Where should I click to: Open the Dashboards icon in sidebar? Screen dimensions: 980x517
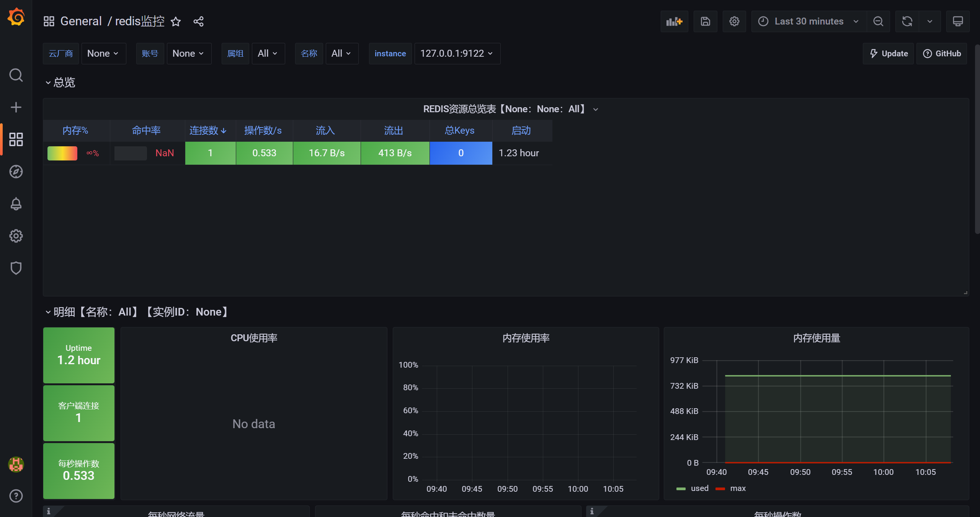click(x=16, y=139)
